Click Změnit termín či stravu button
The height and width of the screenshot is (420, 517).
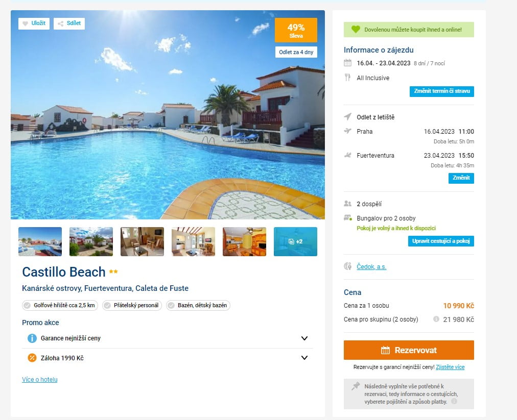[x=442, y=91]
